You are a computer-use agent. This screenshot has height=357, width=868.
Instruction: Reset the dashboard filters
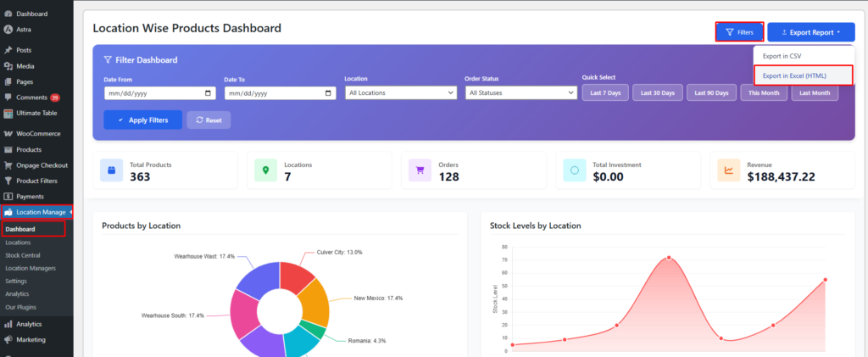click(209, 120)
